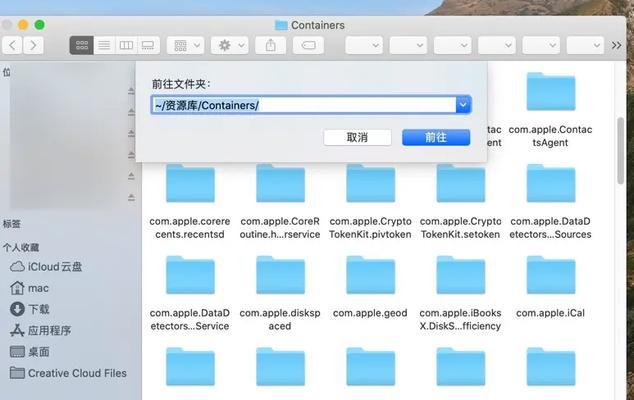The height and width of the screenshot is (400, 634).
Task: Go back with the Finder back arrow
Action: click(12, 45)
